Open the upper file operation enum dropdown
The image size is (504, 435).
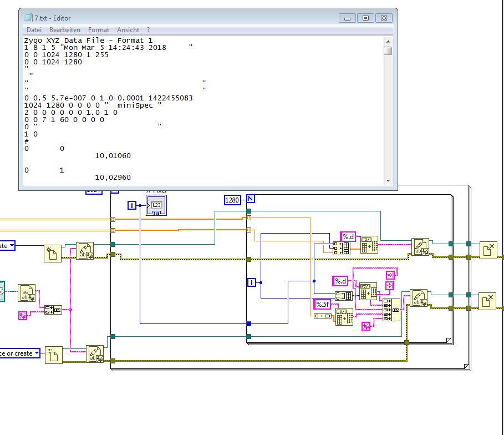point(11,245)
